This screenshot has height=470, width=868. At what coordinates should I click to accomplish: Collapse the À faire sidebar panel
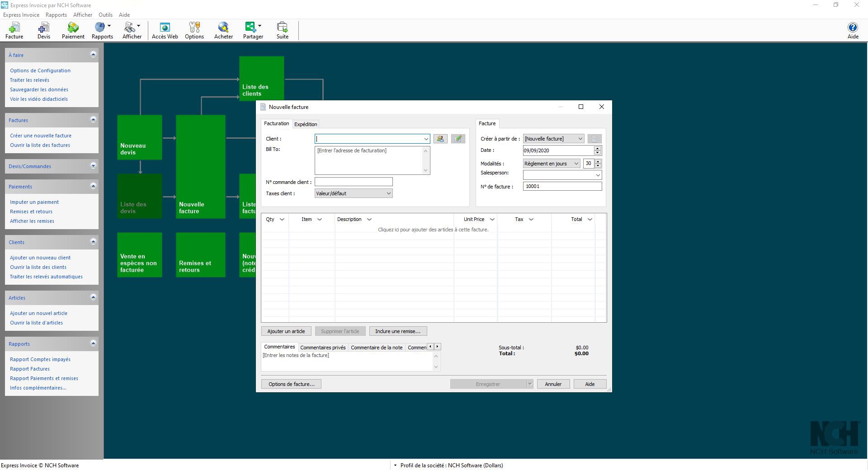pyautogui.click(x=93, y=55)
